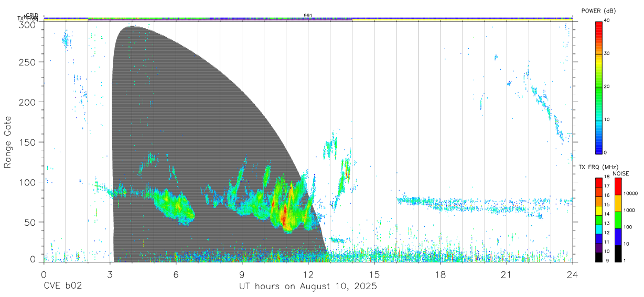Click the '40' tick on the POWER scale
Image resolution: width=644 pixels, height=297 pixels.
tap(607, 20)
